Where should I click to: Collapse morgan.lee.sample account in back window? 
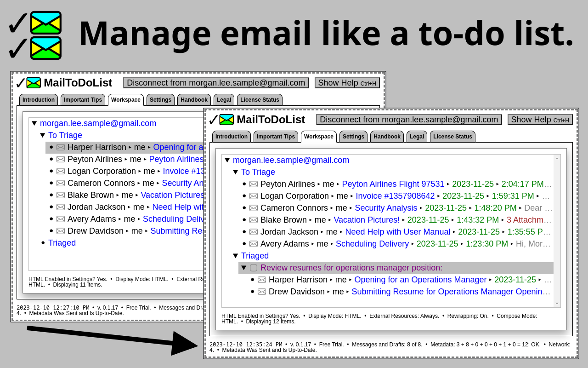tap(34, 123)
